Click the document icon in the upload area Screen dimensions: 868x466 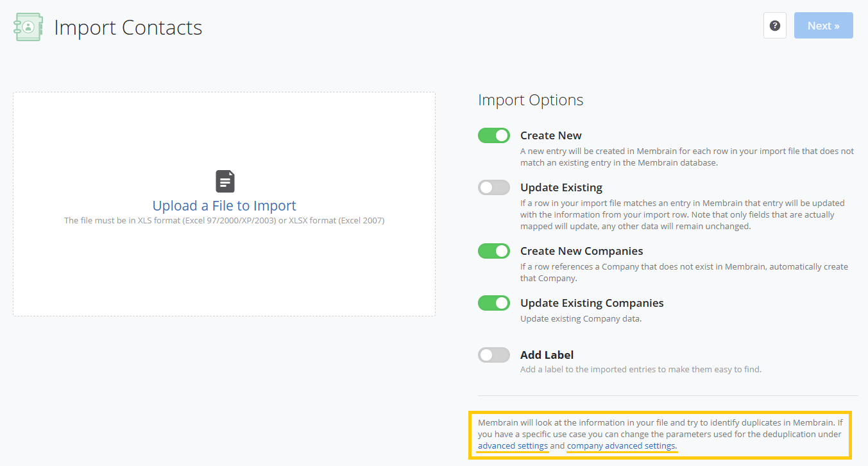pyautogui.click(x=225, y=182)
